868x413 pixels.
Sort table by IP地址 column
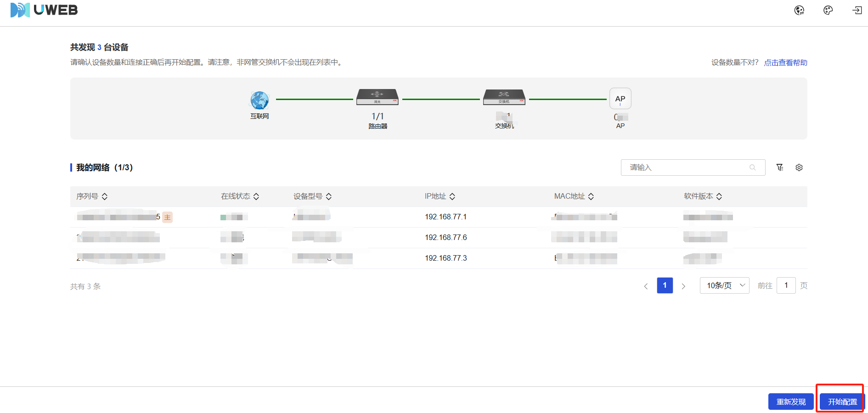(x=452, y=196)
